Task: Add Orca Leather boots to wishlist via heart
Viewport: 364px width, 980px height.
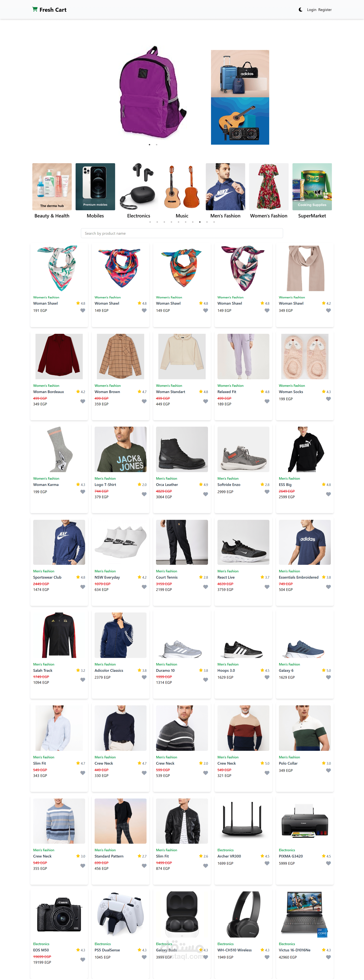Action: click(206, 494)
